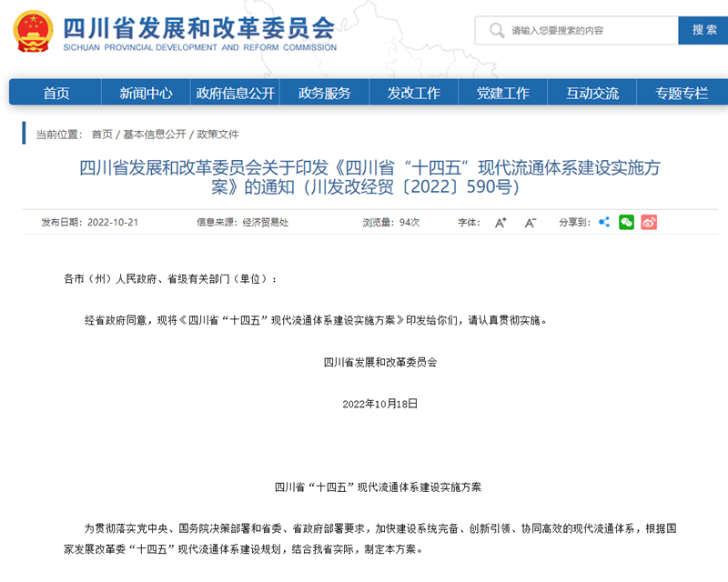728x582 pixels.
Task: Open the 发改工作 menu
Action: [x=414, y=93]
